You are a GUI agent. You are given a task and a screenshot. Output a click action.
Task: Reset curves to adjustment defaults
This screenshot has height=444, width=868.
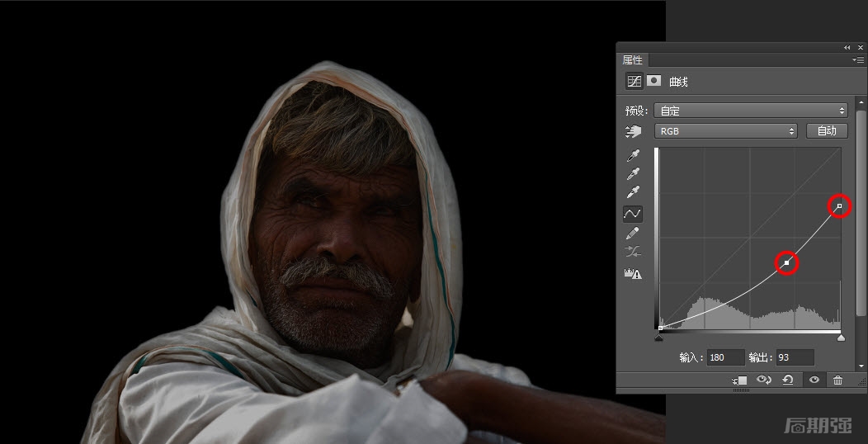pos(788,380)
